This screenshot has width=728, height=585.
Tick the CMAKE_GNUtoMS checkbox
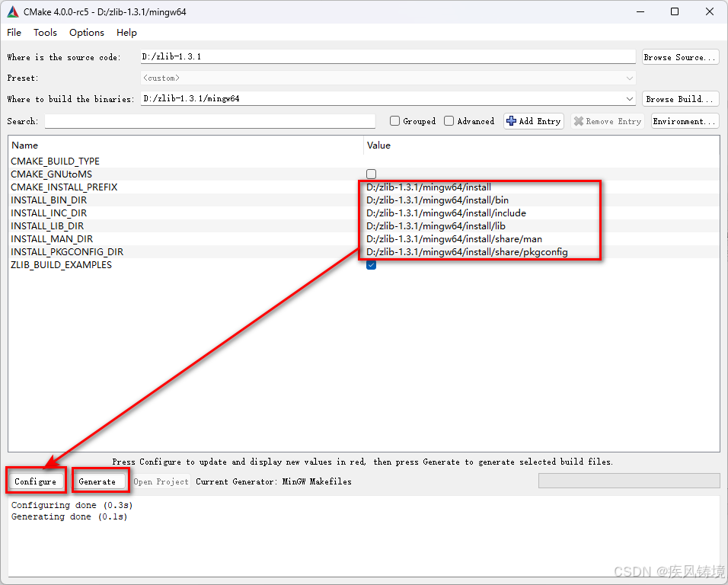tap(371, 174)
